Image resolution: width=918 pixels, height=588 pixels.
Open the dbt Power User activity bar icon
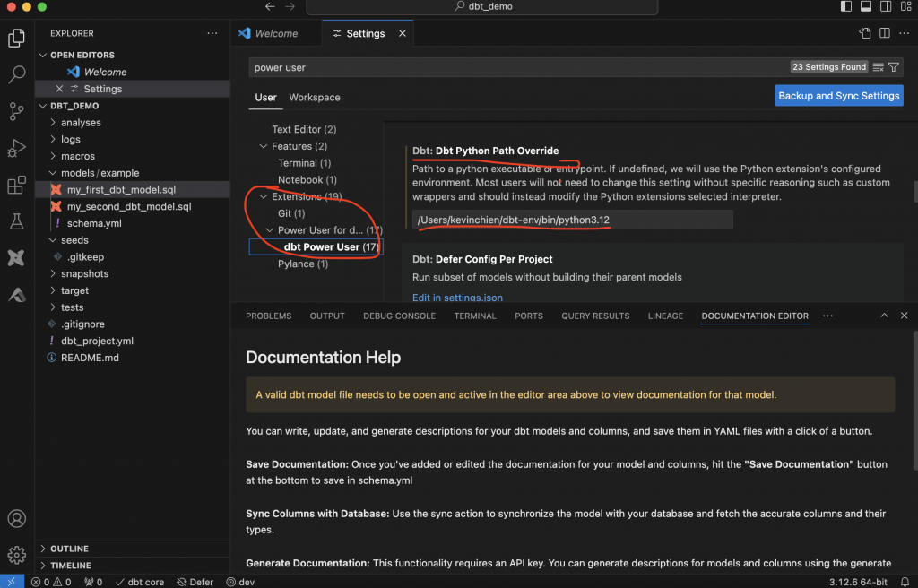coord(16,257)
